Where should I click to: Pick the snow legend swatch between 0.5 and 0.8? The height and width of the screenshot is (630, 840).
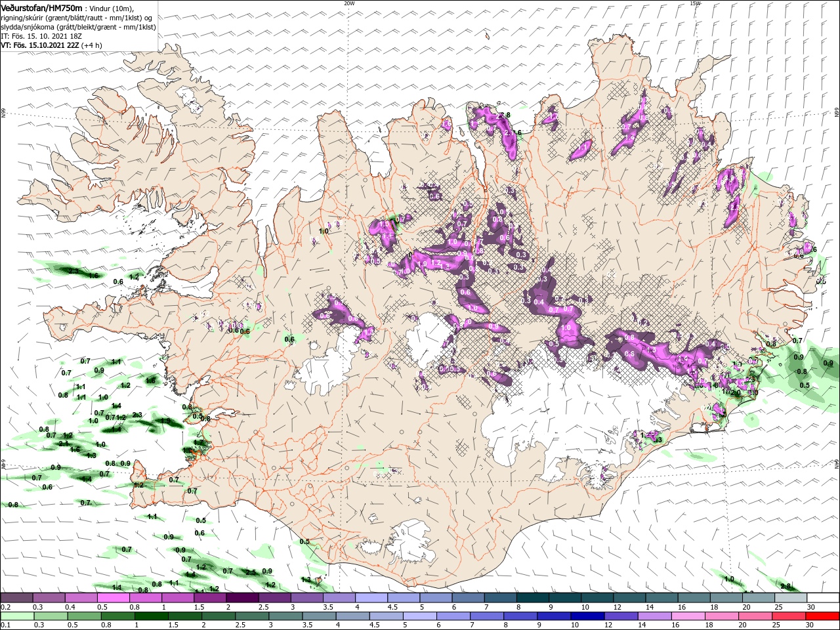[113, 598]
